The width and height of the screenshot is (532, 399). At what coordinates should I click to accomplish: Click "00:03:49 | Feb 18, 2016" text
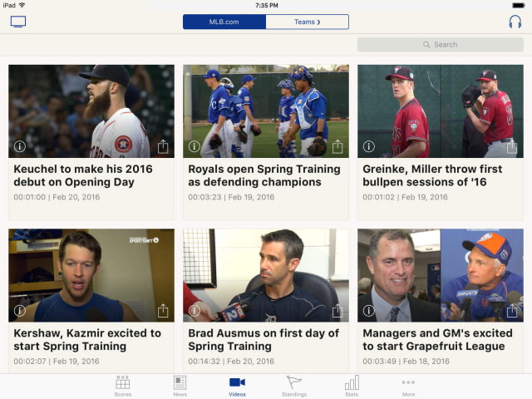pyautogui.click(x=406, y=362)
